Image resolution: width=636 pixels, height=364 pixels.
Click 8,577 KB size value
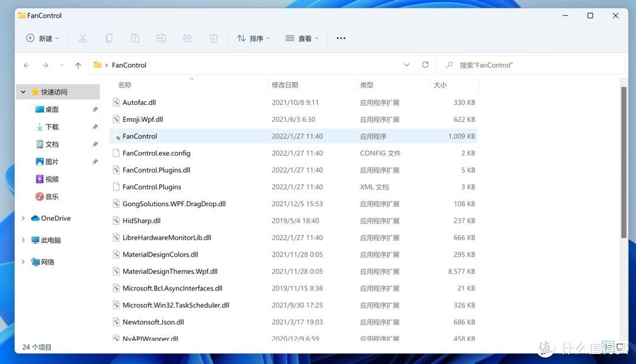pyautogui.click(x=462, y=272)
